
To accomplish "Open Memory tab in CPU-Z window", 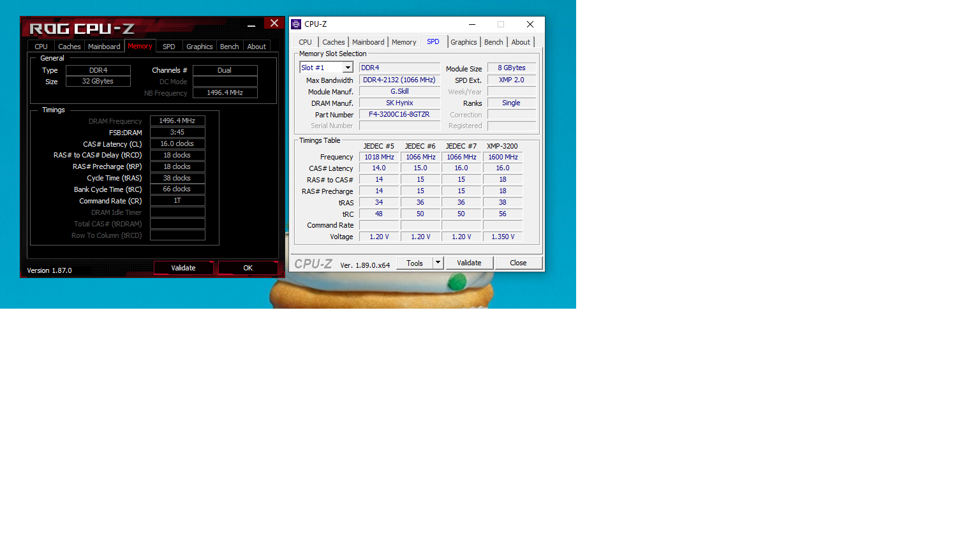I will (404, 42).
